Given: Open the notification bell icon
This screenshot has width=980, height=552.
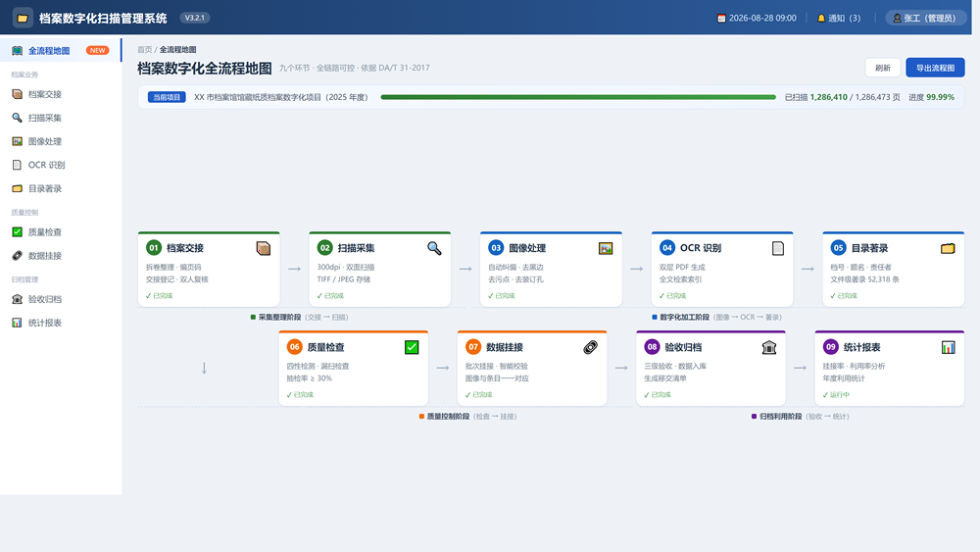Looking at the screenshot, I should point(821,18).
